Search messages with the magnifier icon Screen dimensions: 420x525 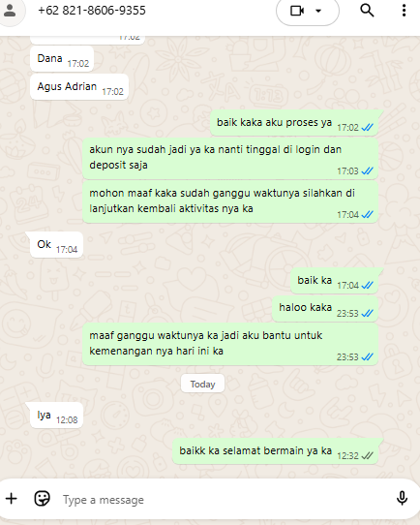tap(367, 11)
